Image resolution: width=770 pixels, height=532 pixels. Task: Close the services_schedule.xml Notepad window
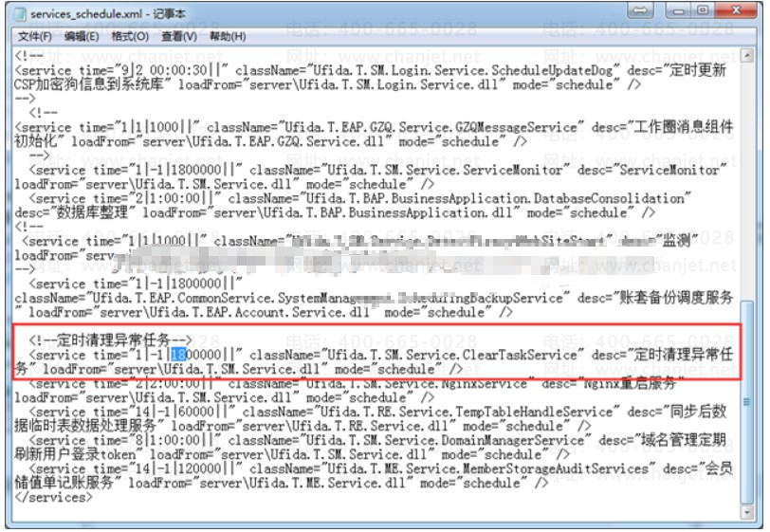[x=736, y=10]
